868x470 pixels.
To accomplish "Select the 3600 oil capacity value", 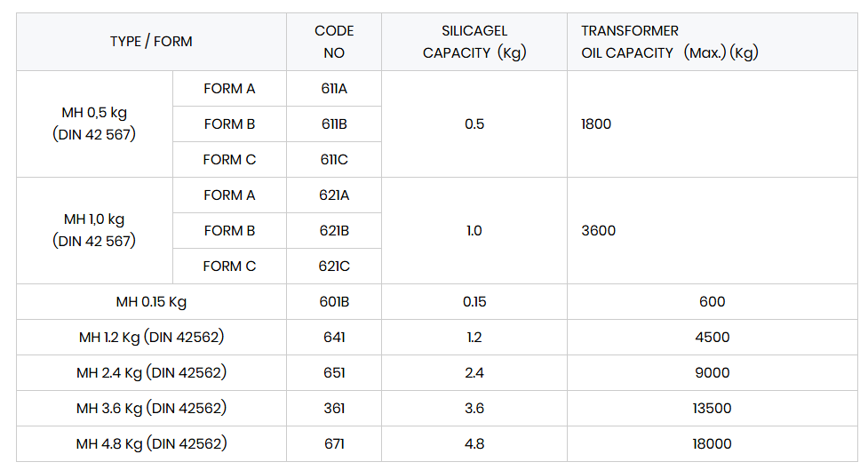I will click(x=599, y=230).
